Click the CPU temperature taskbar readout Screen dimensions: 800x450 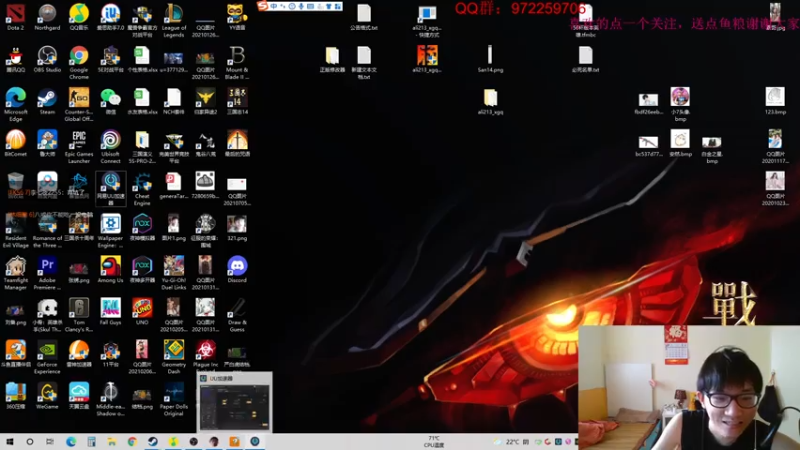434,442
